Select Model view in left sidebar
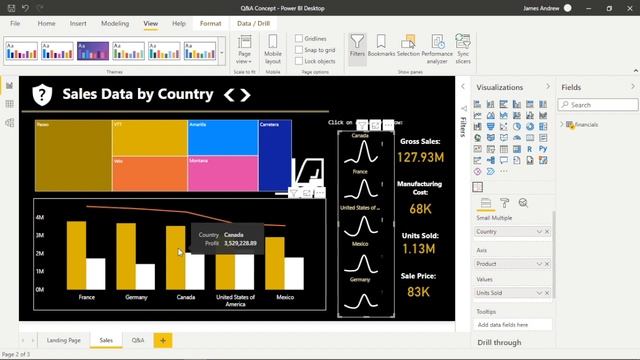Viewport: 640px width, 360px height. (9, 123)
